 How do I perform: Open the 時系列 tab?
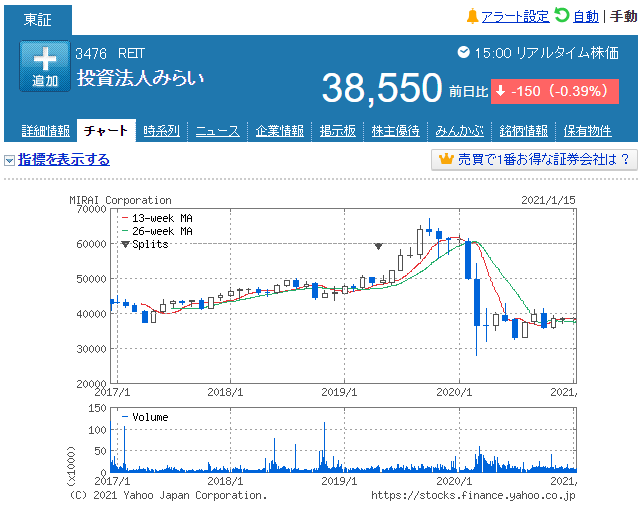[161, 131]
